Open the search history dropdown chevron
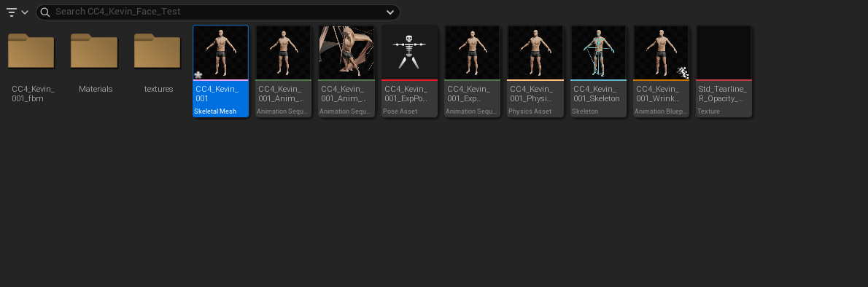Screen dimensions: 868x287 coord(390,12)
